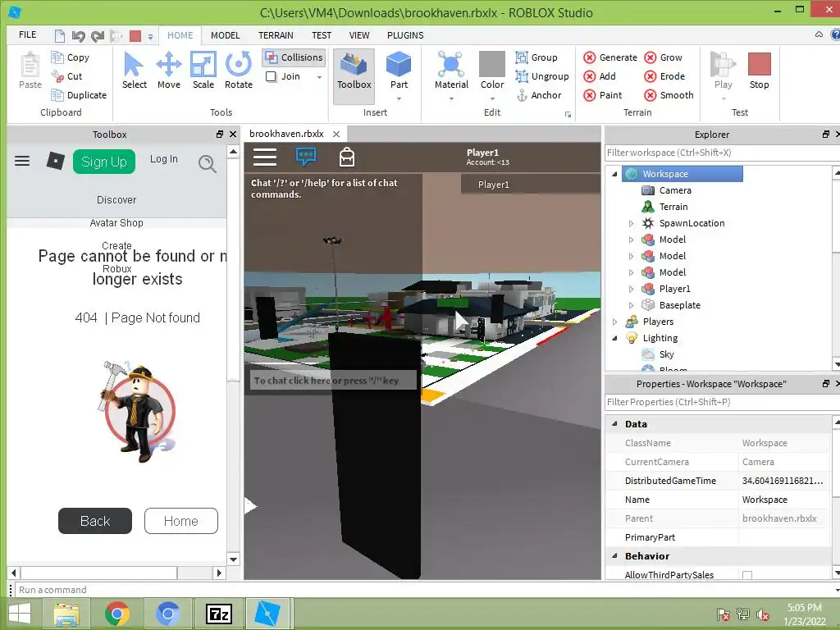Click the Filter workspace input field
Viewport: 840px width, 630px height.
(x=720, y=153)
